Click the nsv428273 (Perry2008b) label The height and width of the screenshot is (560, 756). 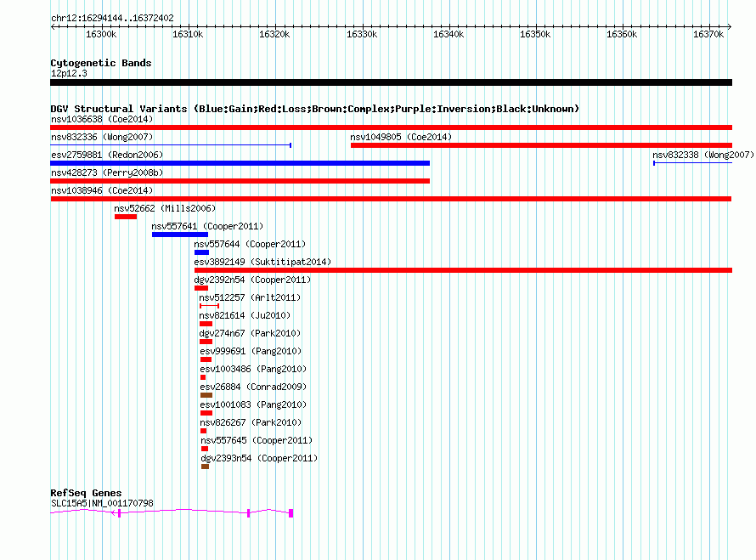point(107,173)
